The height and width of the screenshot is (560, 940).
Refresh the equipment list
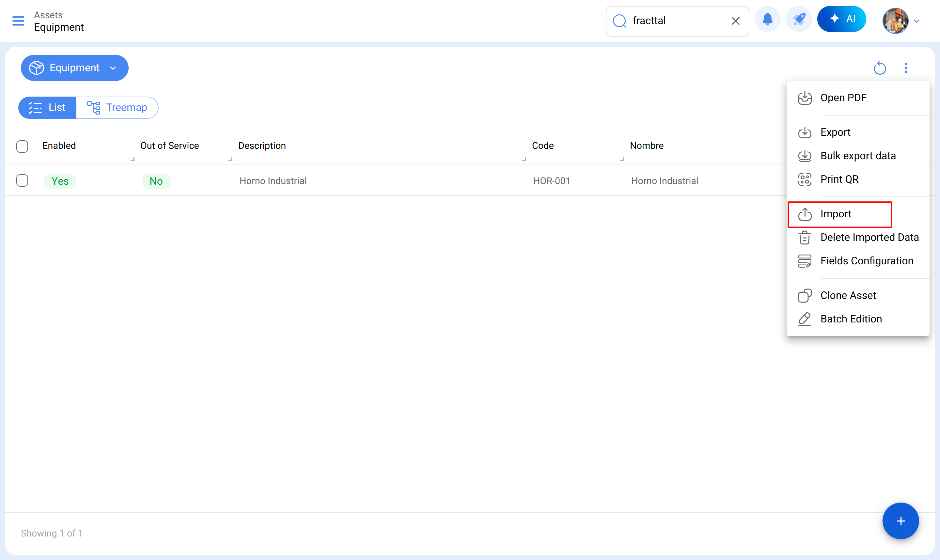click(880, 68)
